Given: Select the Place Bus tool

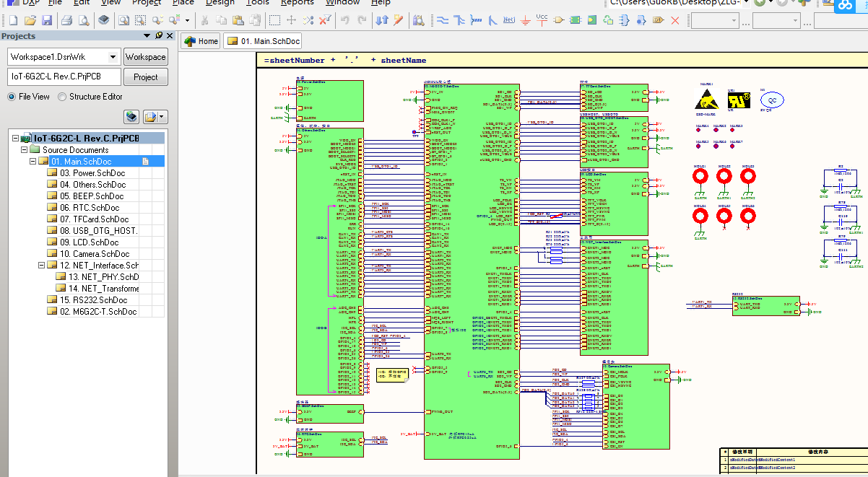Looking at the screenshot, I should pos(459,20).
